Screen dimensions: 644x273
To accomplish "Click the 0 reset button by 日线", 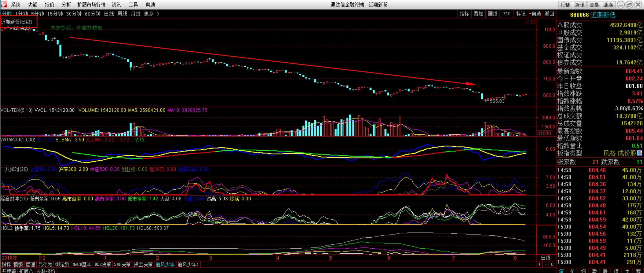I will 552,264.
